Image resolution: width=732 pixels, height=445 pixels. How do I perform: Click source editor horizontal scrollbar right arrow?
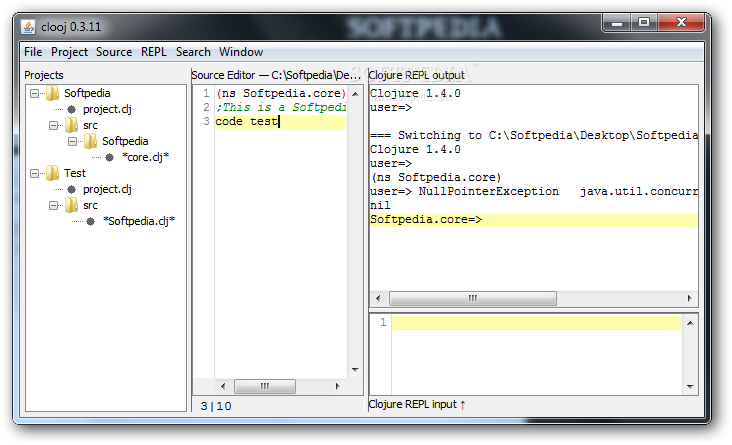[x=338, y=386]
